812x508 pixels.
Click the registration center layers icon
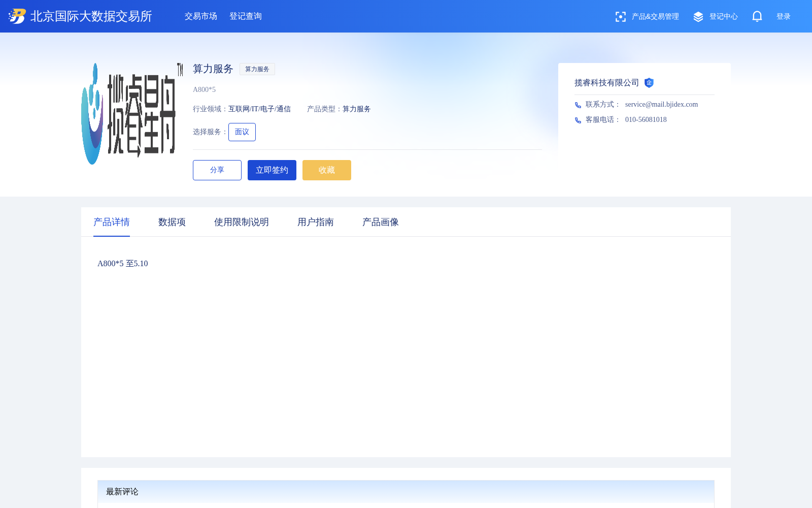(698, 17)
